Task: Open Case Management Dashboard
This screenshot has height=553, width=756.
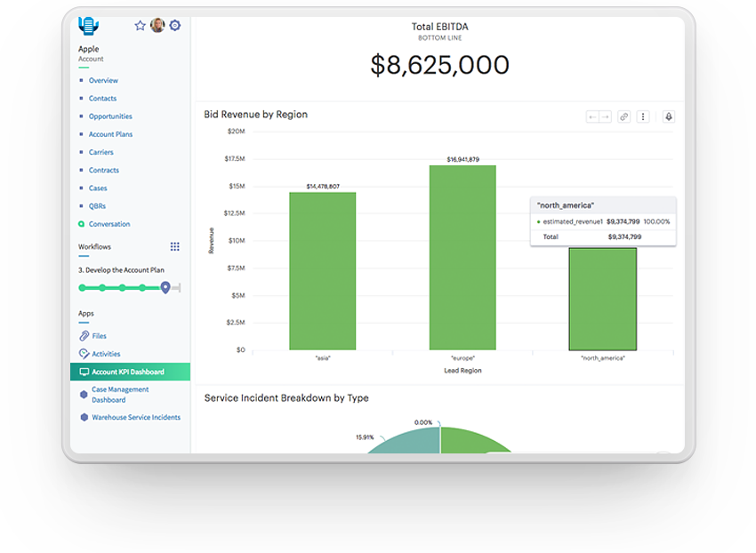Action: pos(120,395)
